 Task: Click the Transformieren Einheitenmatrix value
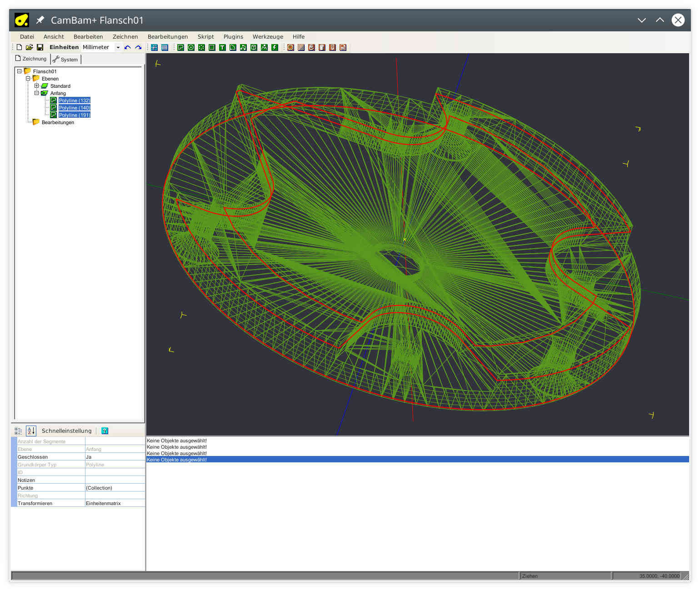coord(115,503)
